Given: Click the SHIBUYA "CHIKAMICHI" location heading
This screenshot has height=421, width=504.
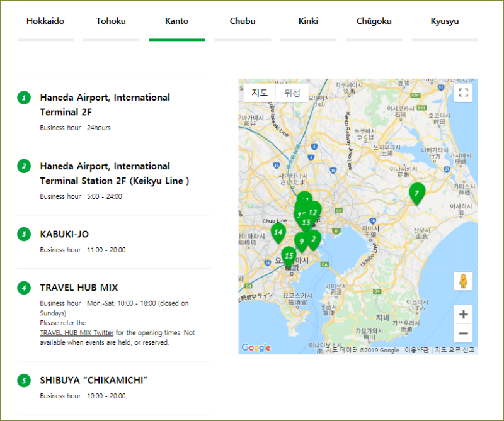Looking at the screenshot, I should coord(93,381).
